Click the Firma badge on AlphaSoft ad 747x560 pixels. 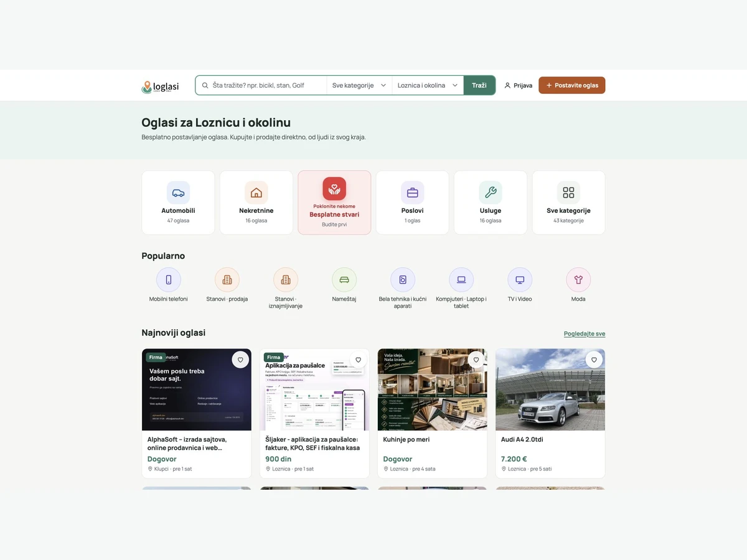pos(156,357)
